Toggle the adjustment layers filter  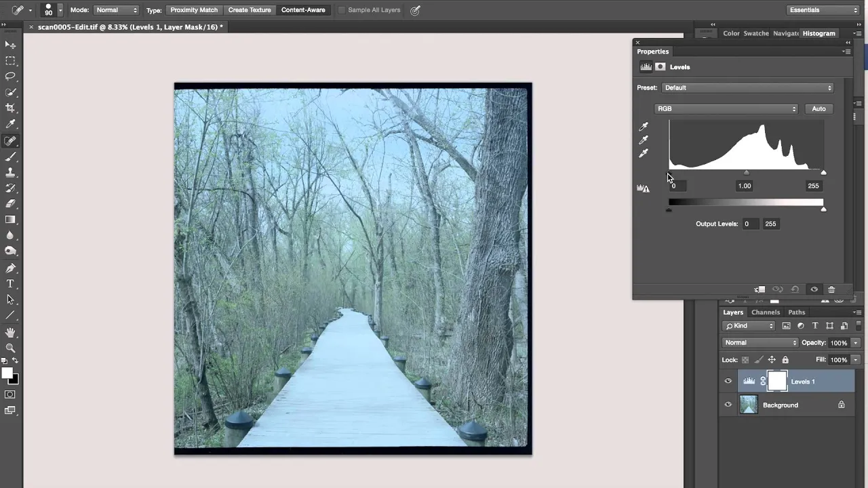click(801, 326)
